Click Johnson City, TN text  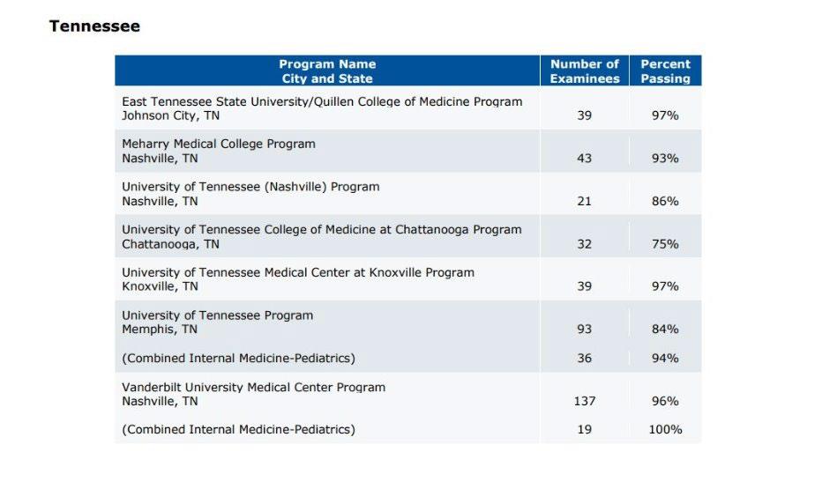[x=170, y=115]
